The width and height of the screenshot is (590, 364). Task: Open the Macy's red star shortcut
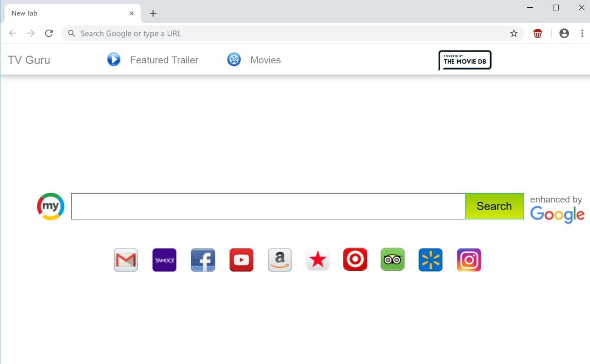click(x=318, y=259)
